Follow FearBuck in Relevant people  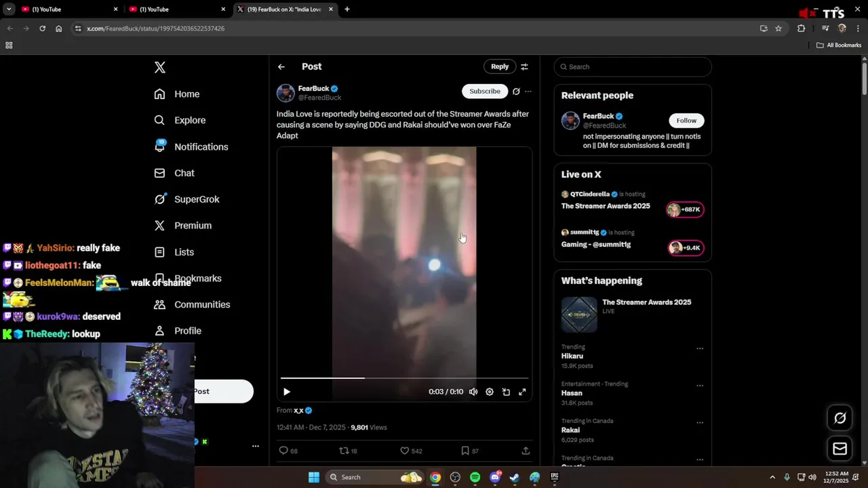pyautogui.click(x=686, y=121)
